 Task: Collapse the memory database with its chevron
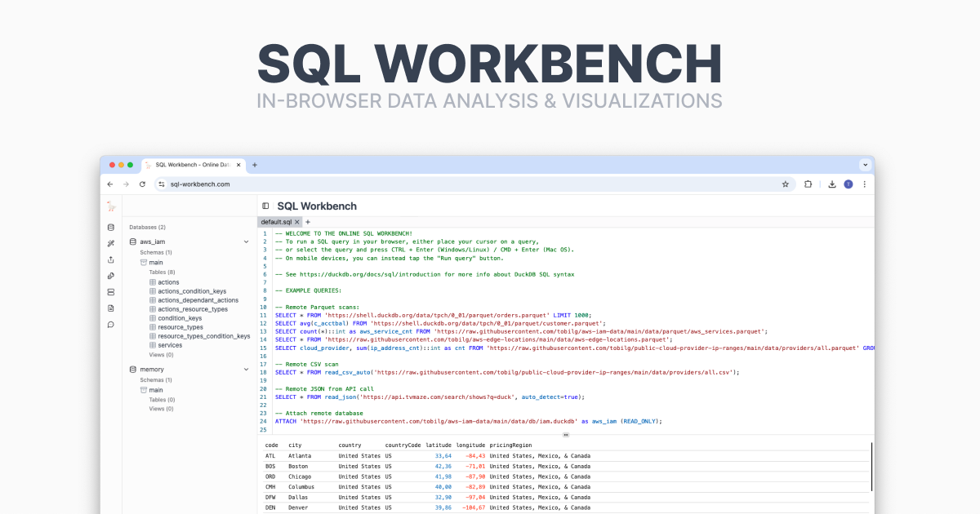click(246, 369)
